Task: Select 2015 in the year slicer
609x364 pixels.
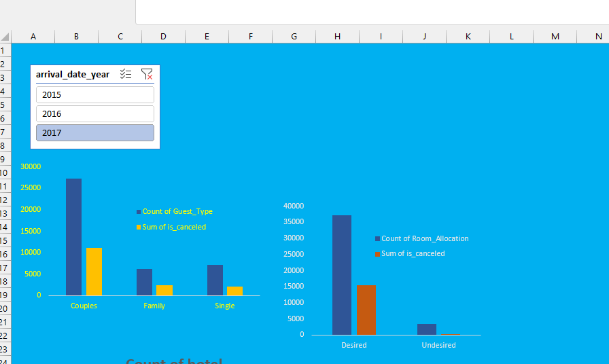Action: pyautogui.click(x=95, y=94)
